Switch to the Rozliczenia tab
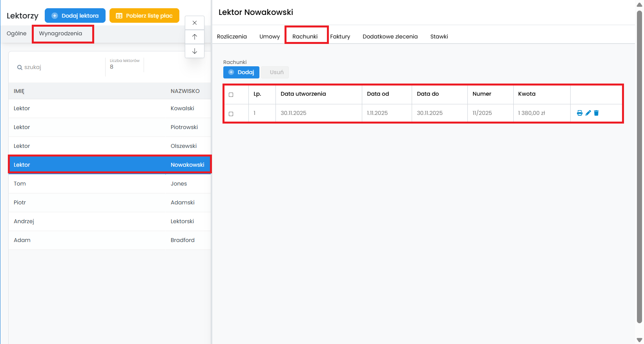 point(232,36)
